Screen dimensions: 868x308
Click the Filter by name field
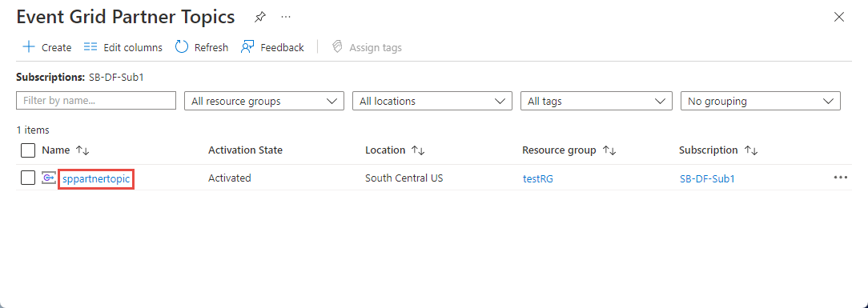click(96, 101)
